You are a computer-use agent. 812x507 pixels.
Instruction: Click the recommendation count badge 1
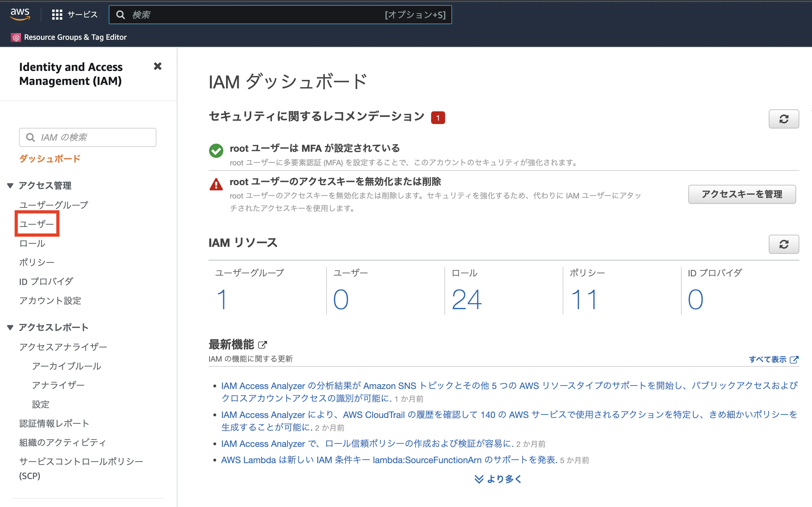click(x=438, y=118)
